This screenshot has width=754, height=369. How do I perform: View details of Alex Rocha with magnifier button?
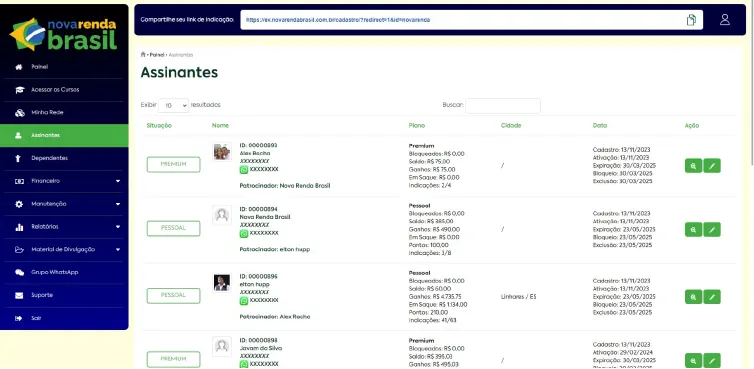(x=693, y=165)
